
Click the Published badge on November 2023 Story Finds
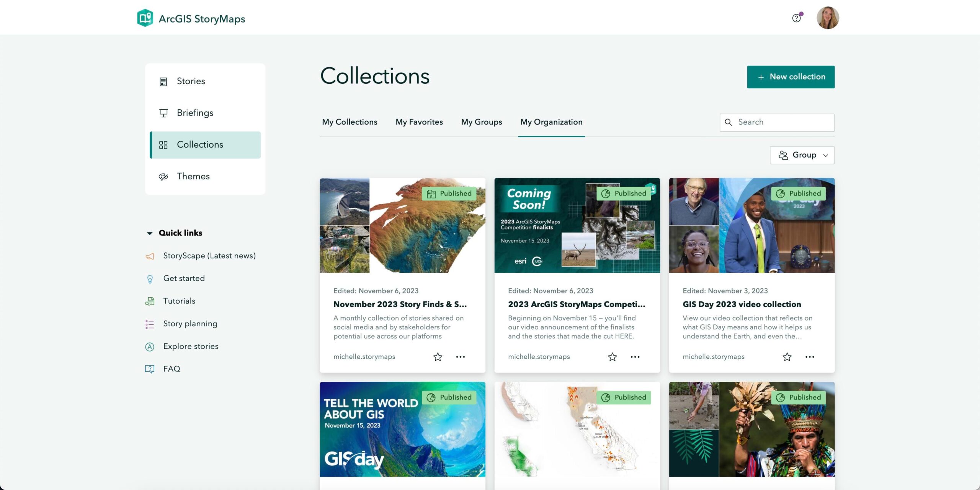click(x=449, y=194)
